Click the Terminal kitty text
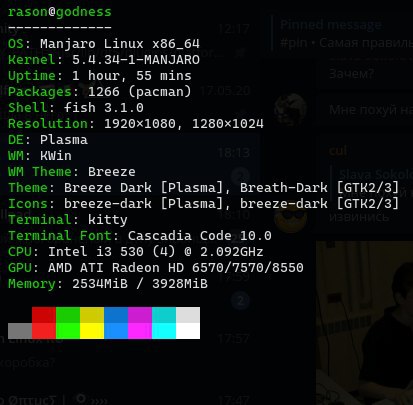 pos(68,220)
